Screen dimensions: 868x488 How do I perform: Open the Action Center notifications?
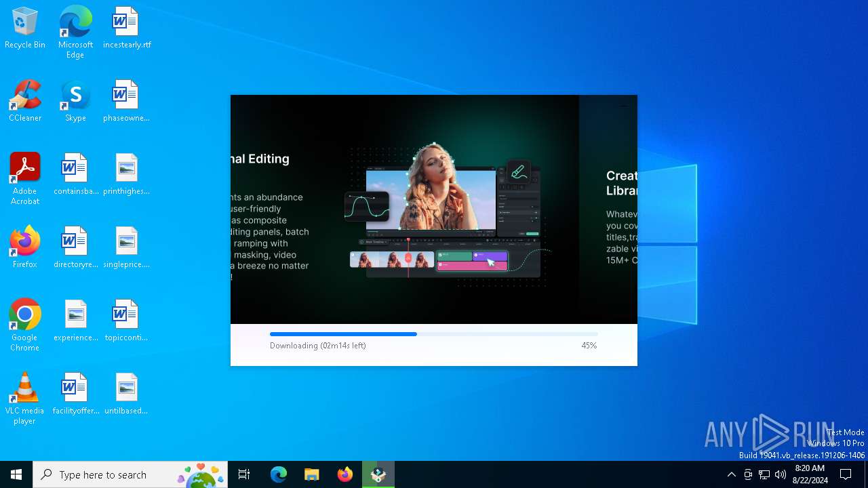[x=846, y=474]
